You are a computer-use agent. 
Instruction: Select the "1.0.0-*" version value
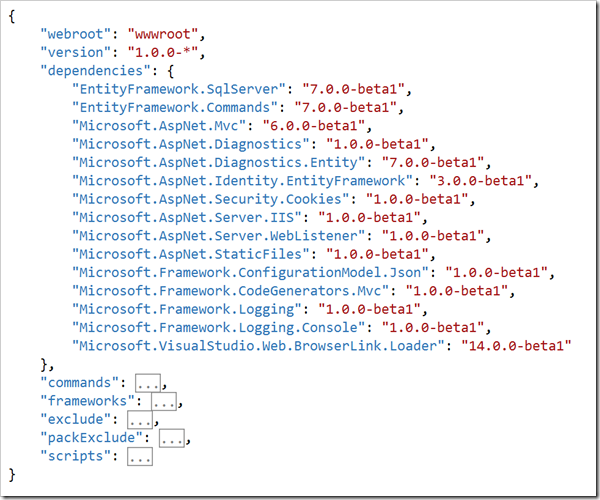pyautogui.click(x=163, y=52)
